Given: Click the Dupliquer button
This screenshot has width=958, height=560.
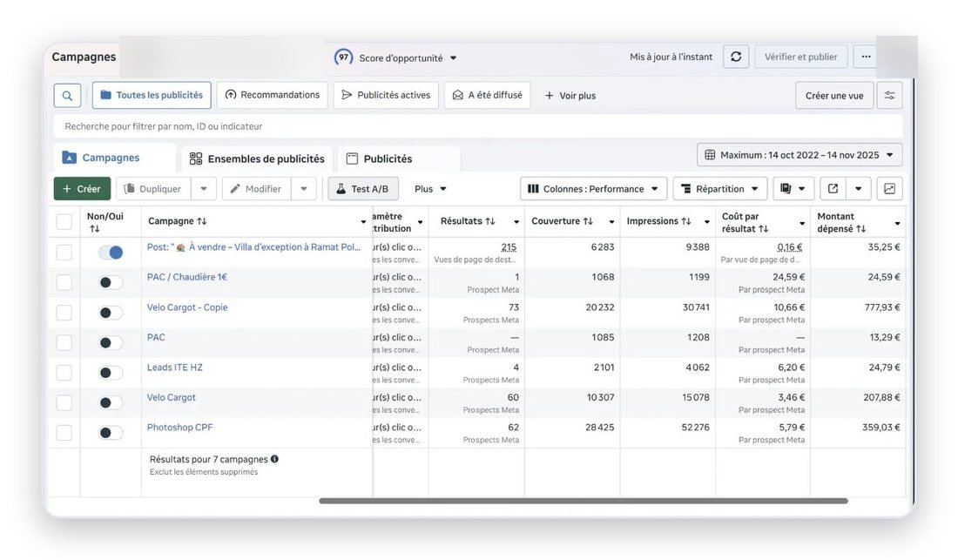Looking at the screenshot, I should click(x=152, y=189).
